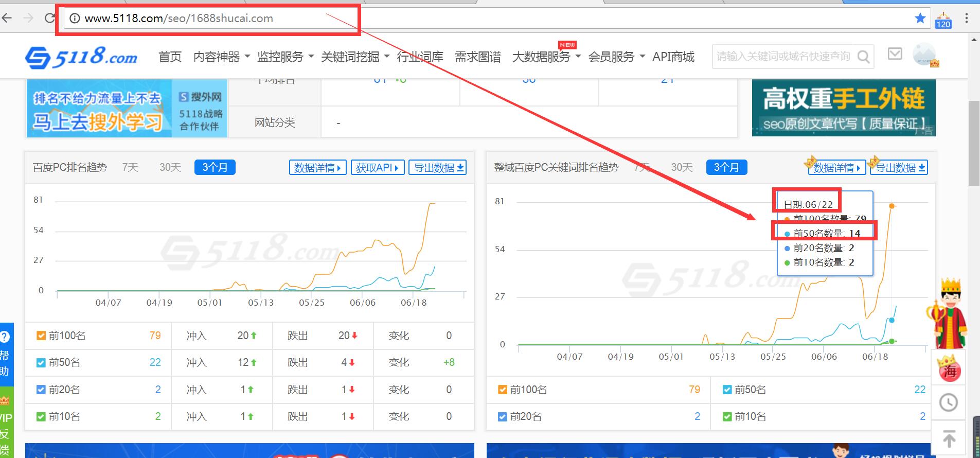Select 30天 tab in 百度PC排名趋势
Screen dimensions: 980x458
pos(170,167)
